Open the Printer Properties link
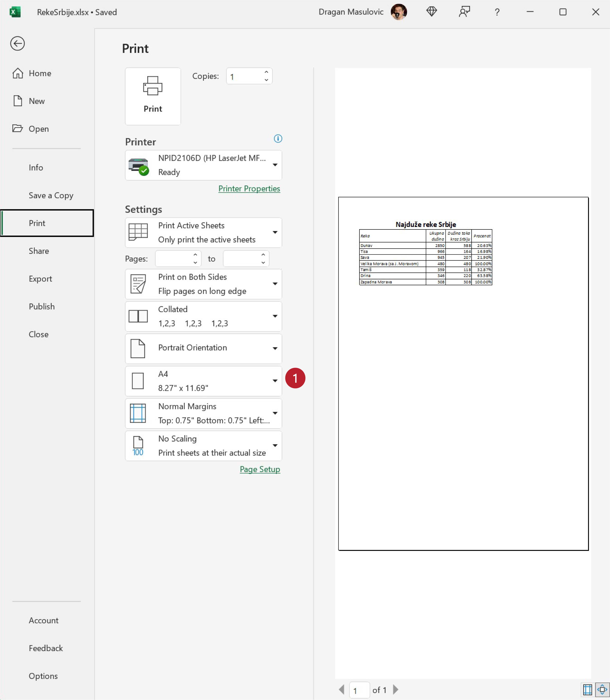 click(249, 189)
